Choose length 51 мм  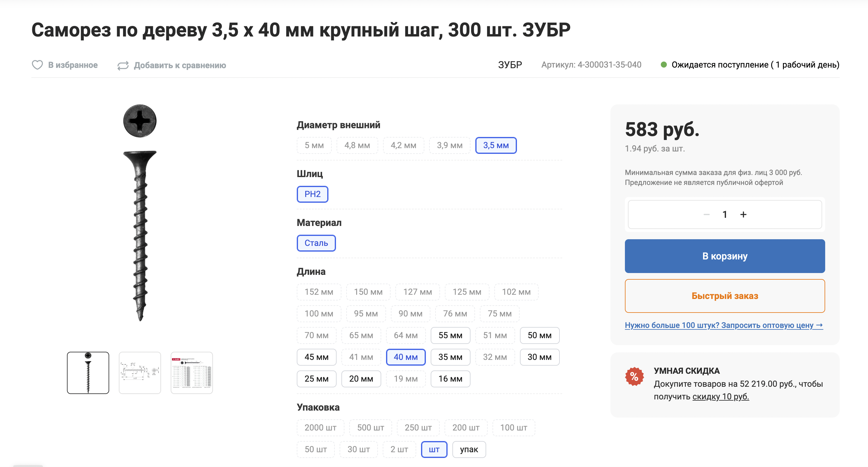coord(495,335)
